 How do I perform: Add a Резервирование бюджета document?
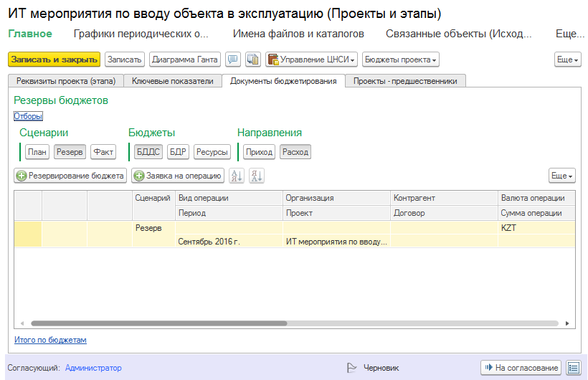pos(70,176)
